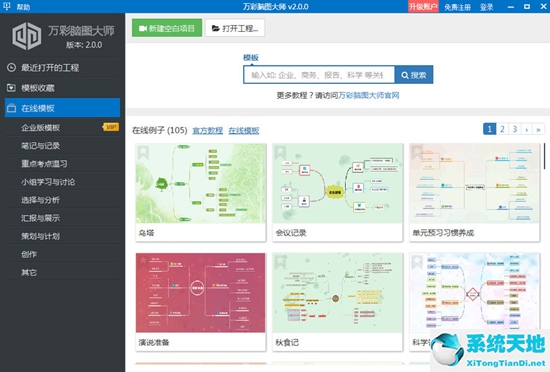Favorite the 演说准备 template via star icon

click(143, 261)
